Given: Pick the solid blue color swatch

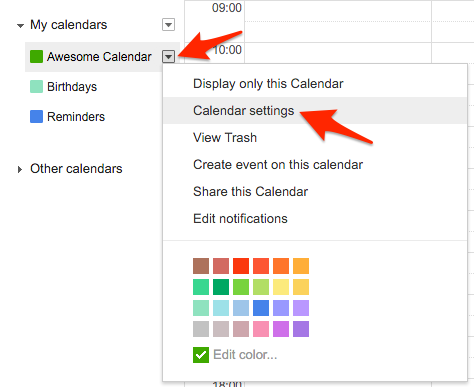Looking at the screenshot, I should 261,308.
